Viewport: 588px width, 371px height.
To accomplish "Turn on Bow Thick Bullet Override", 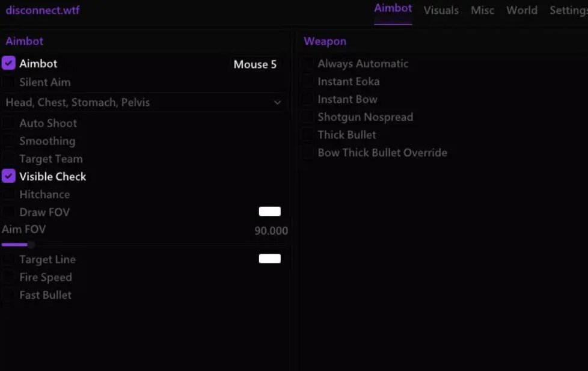I will [307, 152].
